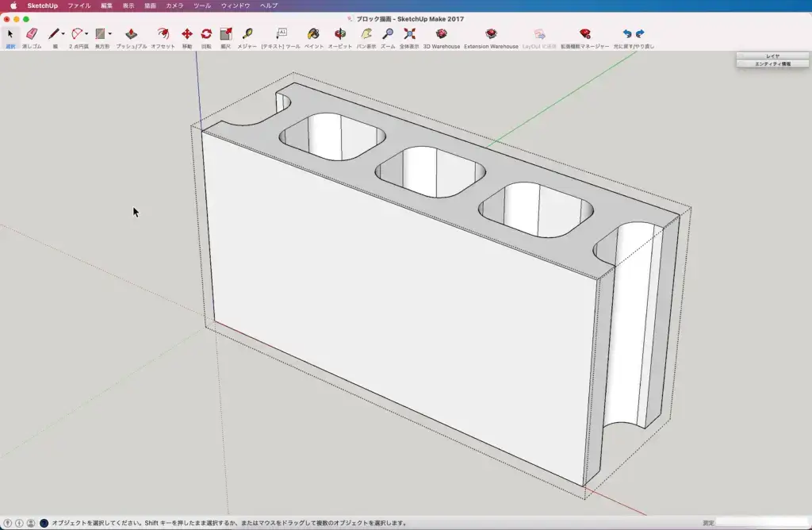The width and height of the screenshot is (812, 530).
Task: Click the front face of the block
Action: point(399,311)
